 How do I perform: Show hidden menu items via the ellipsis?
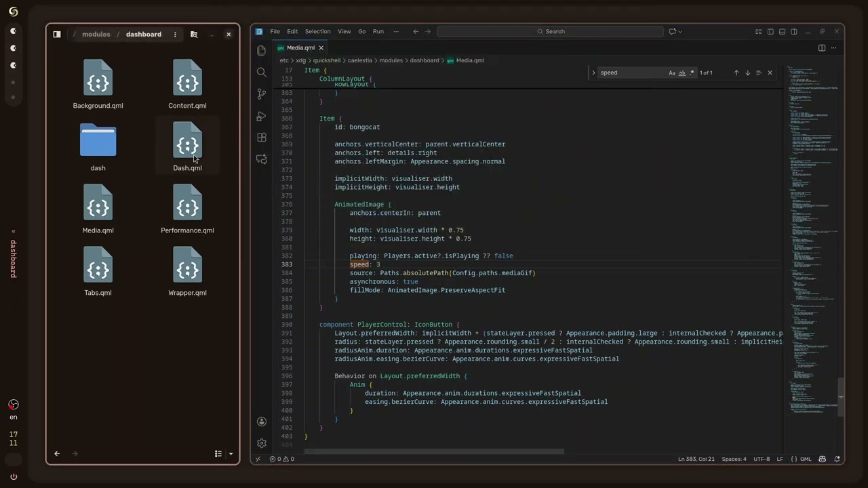tap(396, 31)
